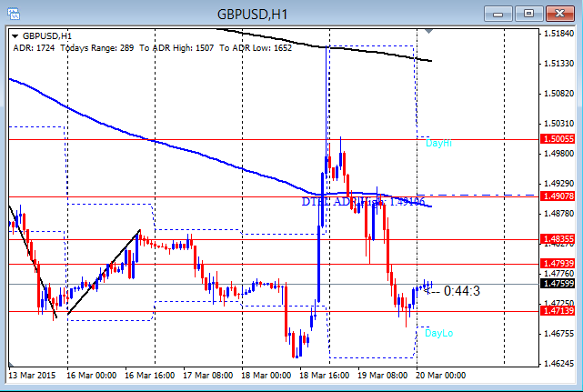Click the 1.51330 price scale value
Screen dimensions: 583x392
[x=558, y=64]
